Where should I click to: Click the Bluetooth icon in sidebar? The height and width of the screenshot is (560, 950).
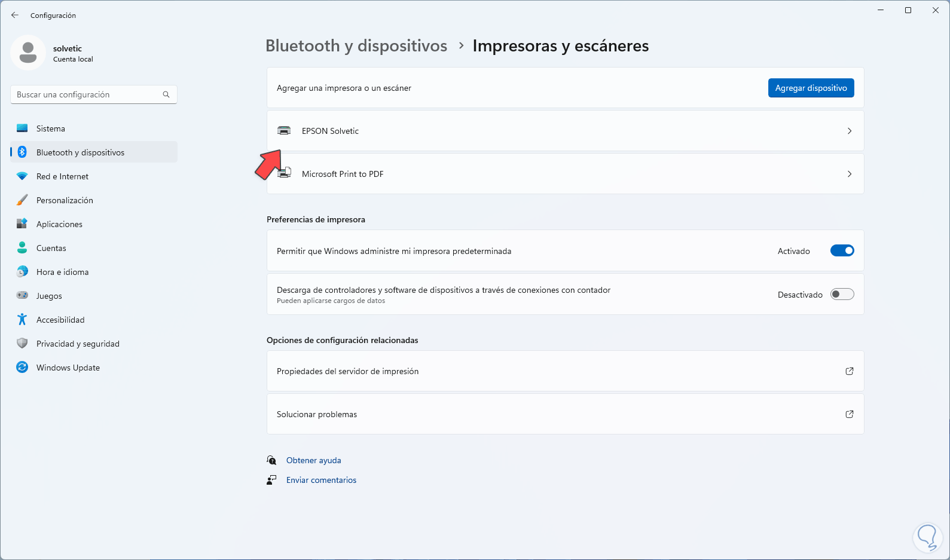tap(22, 152)
